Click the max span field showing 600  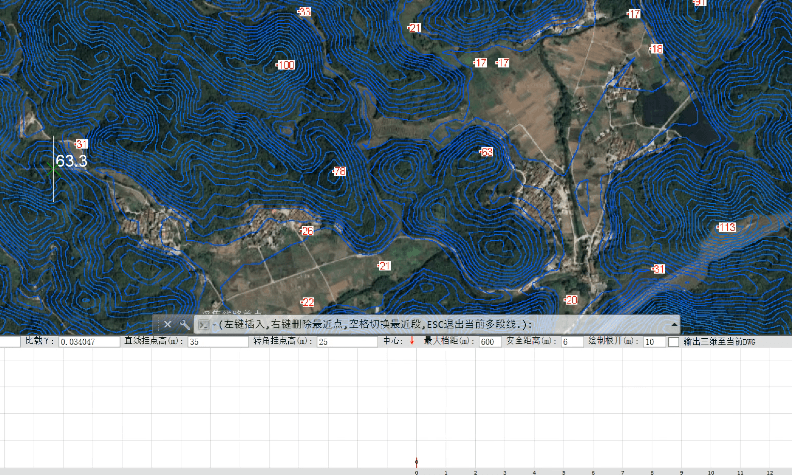coord(489,342)
